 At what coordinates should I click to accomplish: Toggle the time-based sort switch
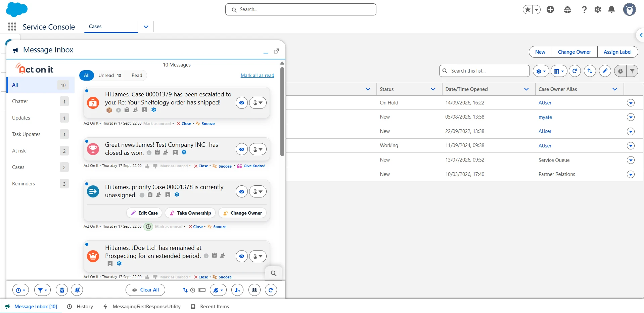pos(202,290)
